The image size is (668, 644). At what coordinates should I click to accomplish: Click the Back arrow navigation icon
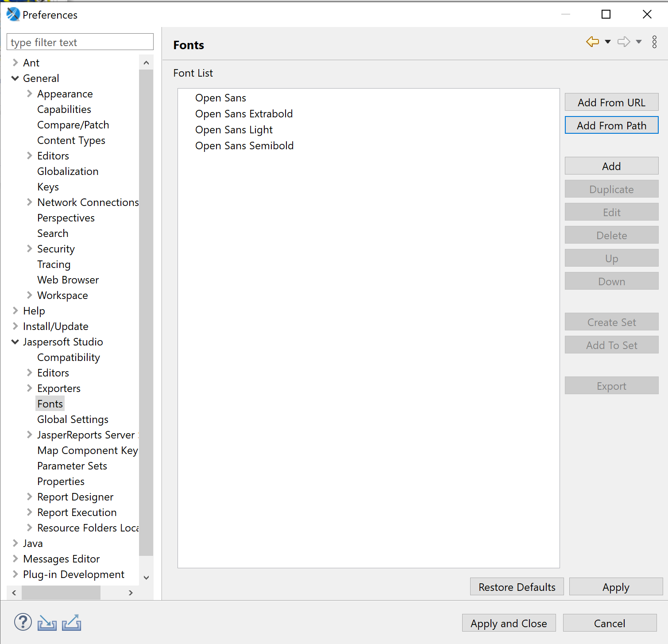tap(592, 42)
